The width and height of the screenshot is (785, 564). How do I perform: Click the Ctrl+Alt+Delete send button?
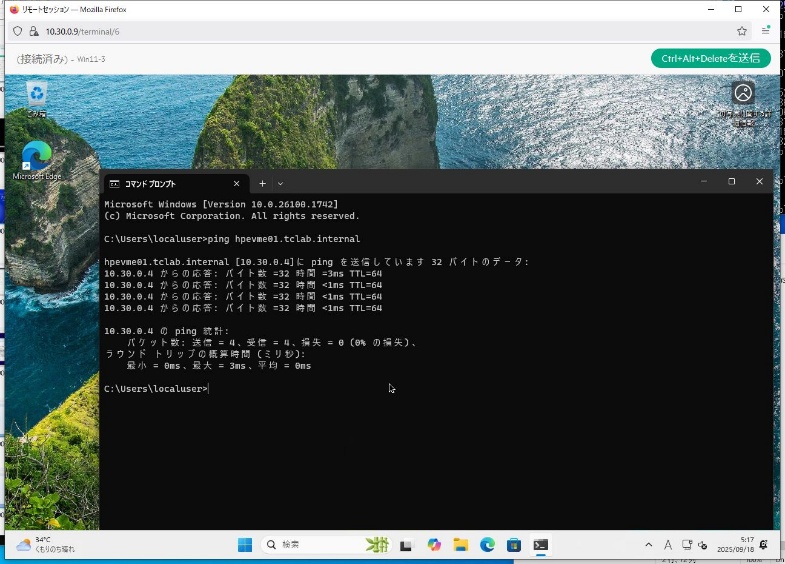[710, 58]
